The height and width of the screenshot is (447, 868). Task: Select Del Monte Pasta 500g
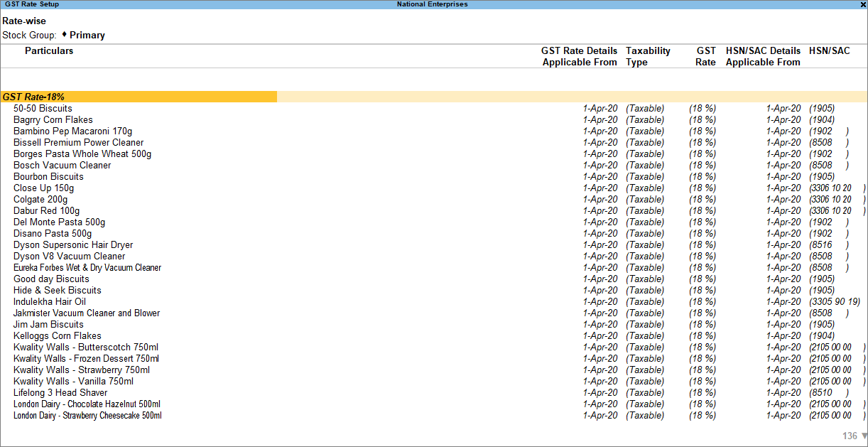(59, 222)
